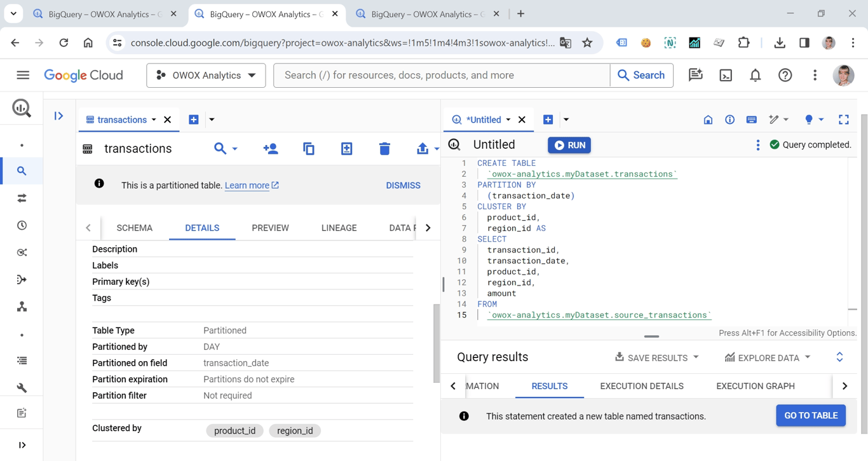Click the product_id cluster chip
Screen dimensions: 868x461
(234, 430)
